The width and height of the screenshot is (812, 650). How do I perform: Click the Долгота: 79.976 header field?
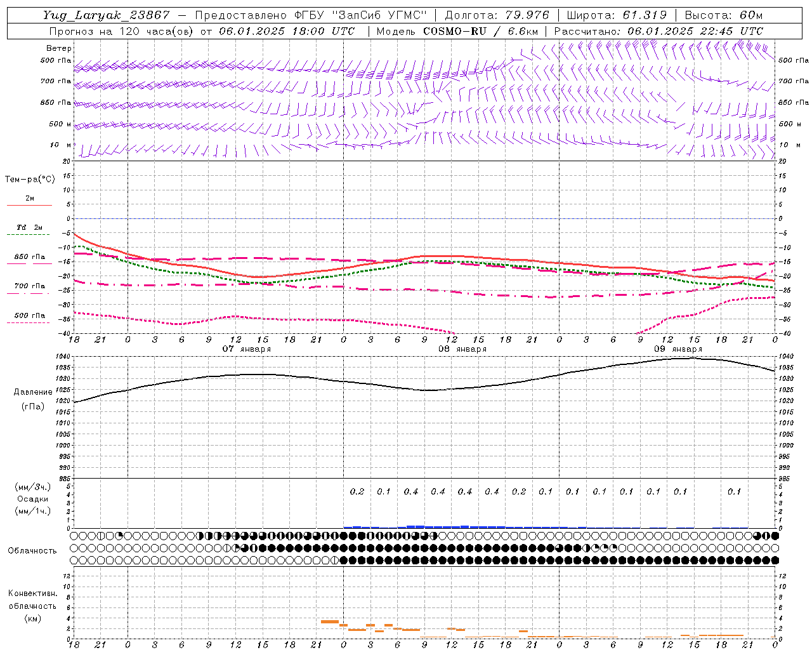click(497, 15)
